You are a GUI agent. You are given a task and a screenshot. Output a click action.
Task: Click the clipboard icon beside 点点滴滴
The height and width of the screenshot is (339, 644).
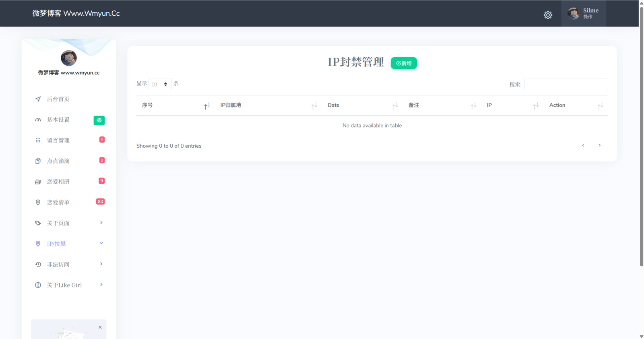tap(38, 161)
